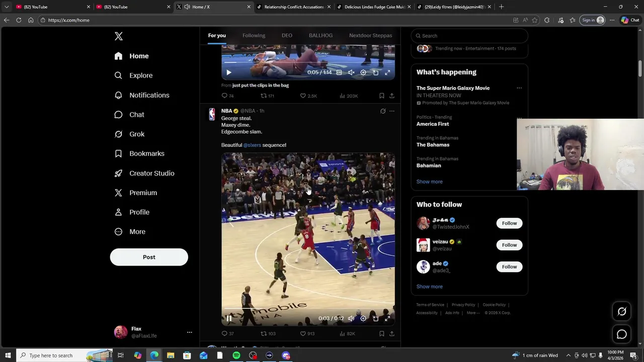Repost the NBA post with 103 reposts
Screen dimensions: 644x362
268,333
